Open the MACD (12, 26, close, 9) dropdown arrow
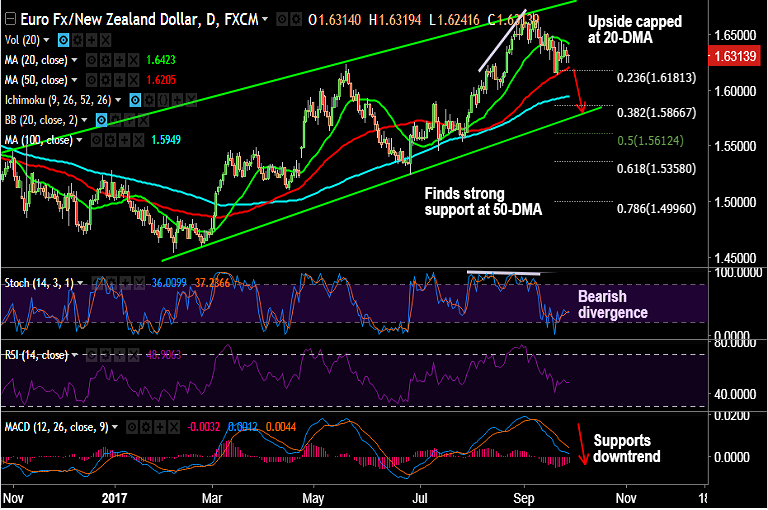This screenshot has width=768, height=510. 115,427
